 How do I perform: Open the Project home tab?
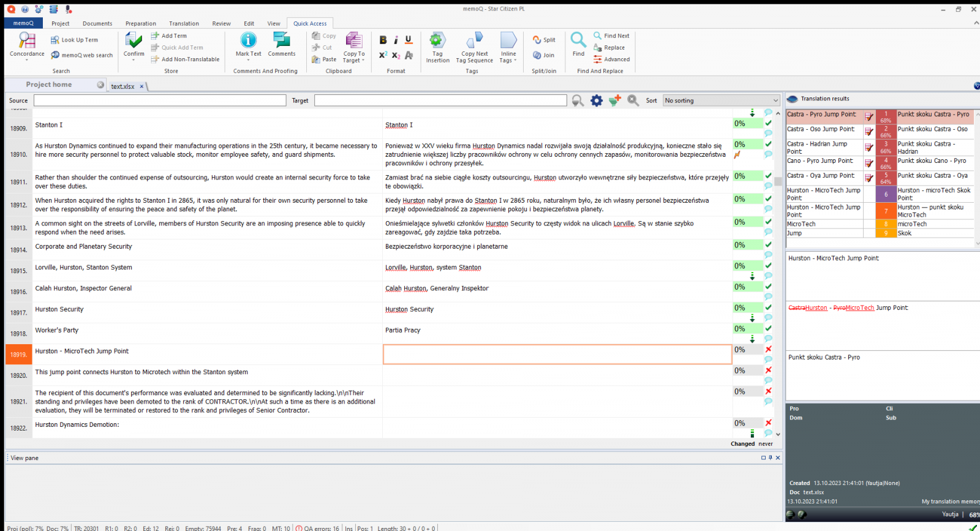[x=49, y=85]
